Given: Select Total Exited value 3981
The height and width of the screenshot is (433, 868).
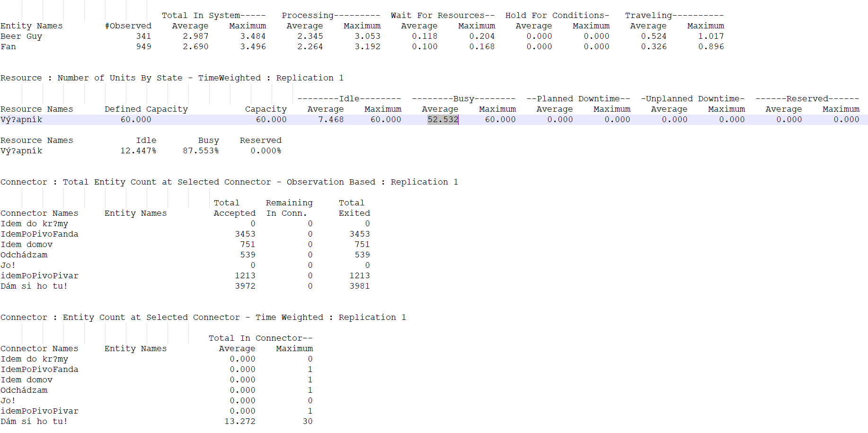Looking at the screenshot, I should tap(359, 286).
